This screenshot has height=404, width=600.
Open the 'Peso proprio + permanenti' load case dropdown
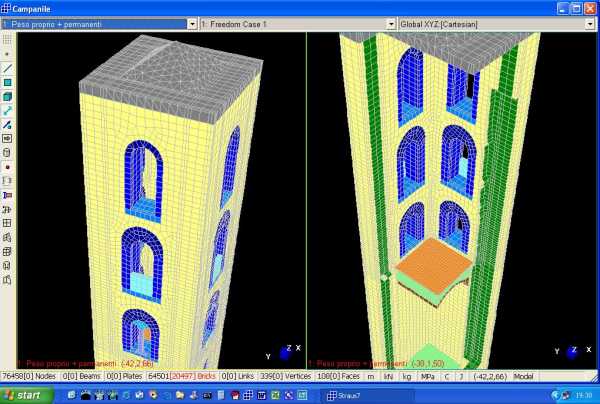coord(191,22)
